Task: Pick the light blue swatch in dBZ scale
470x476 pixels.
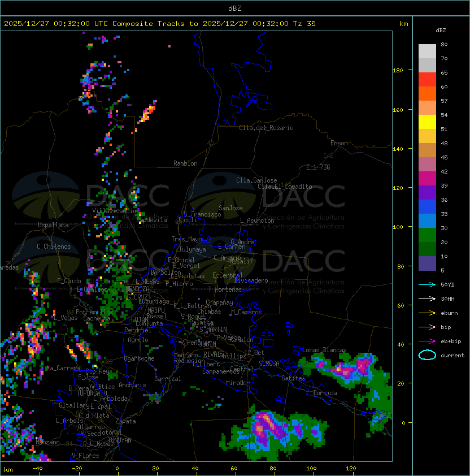Action: point(427,220)
